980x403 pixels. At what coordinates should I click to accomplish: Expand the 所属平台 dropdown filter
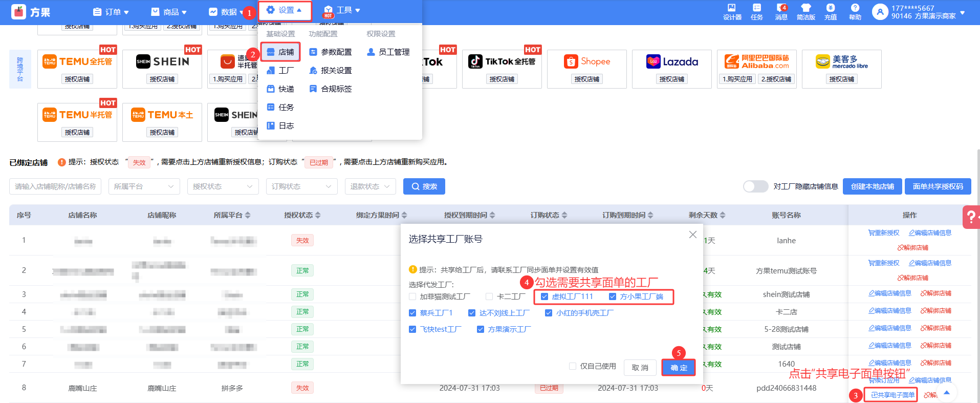(144, 186)
